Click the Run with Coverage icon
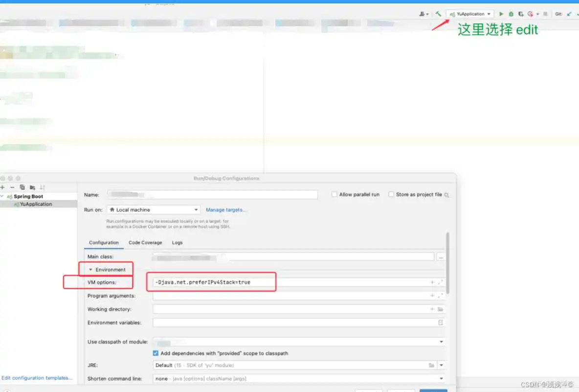The image size is (579, 392). point(521,14)
